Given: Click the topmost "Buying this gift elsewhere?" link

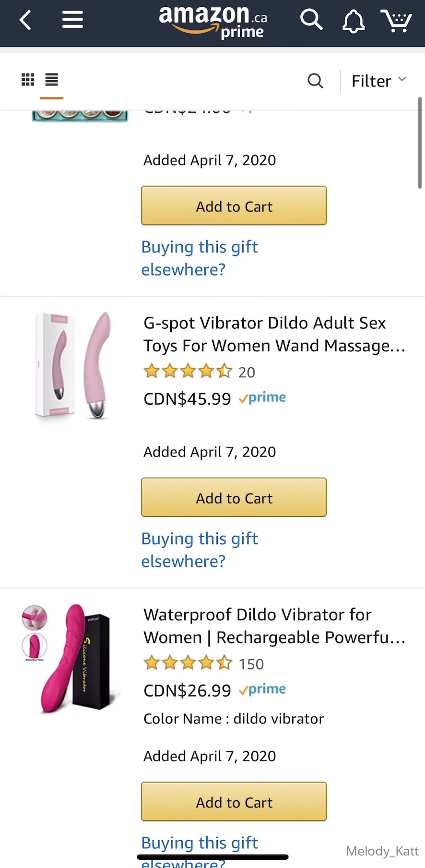Looking at the screenshot, I should click(x=199, y=258).
